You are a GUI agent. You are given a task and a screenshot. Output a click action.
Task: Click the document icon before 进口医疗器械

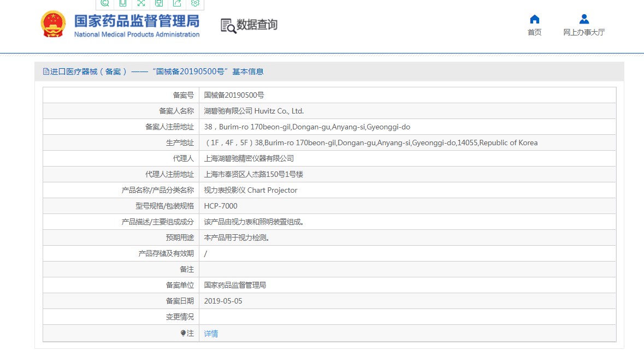(x=46, y=72)
